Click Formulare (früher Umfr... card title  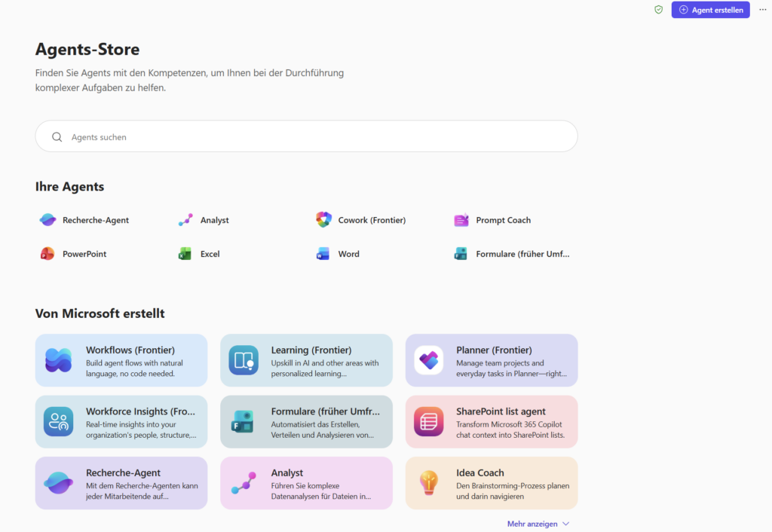pos(326,411)
